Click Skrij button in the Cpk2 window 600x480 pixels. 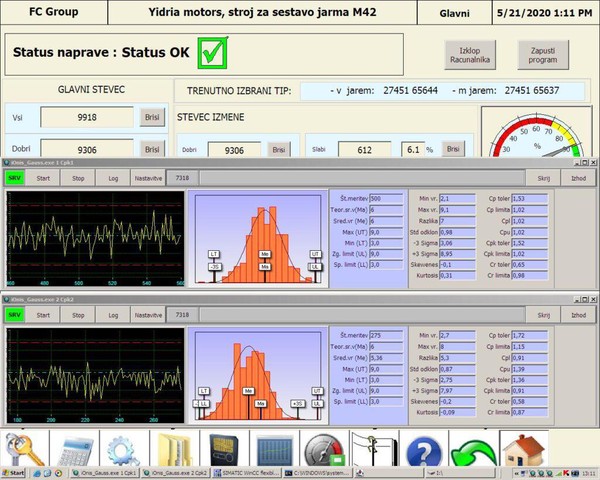545,314
